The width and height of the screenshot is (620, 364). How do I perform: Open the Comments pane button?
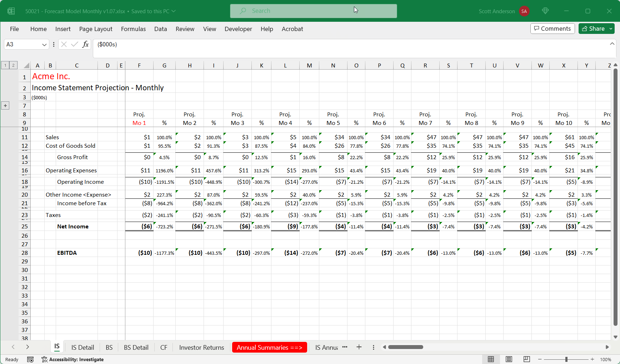pos(552,29)
